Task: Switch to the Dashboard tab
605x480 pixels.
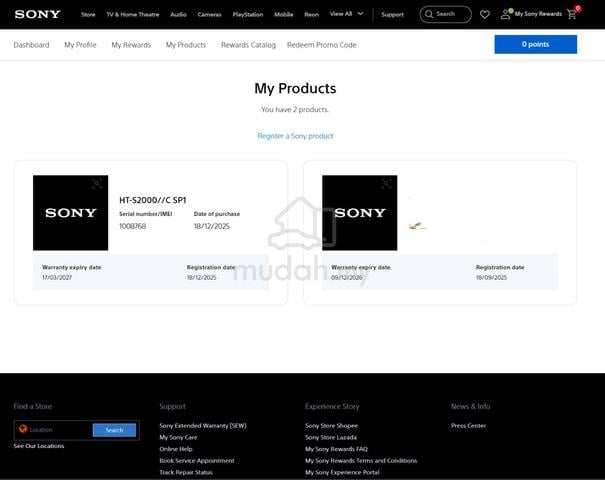Action: pyautogui.click(x=31, y=45)
